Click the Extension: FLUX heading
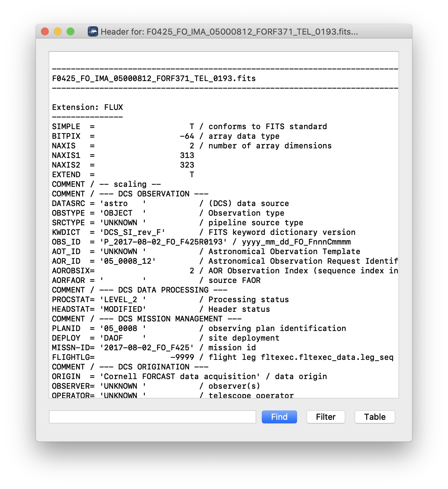Screen dimensions: 448x489 [x=87, y=107]
